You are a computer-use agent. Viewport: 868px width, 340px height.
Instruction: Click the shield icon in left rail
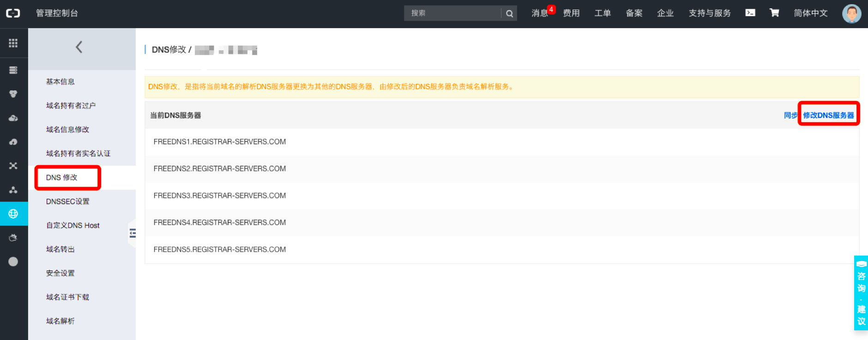13,94
